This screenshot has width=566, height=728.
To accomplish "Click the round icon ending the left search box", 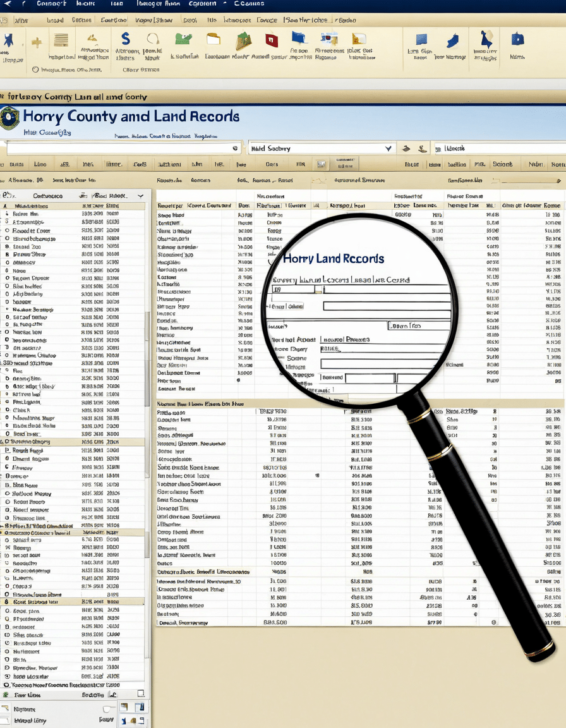I will click(x=235, y=149).
